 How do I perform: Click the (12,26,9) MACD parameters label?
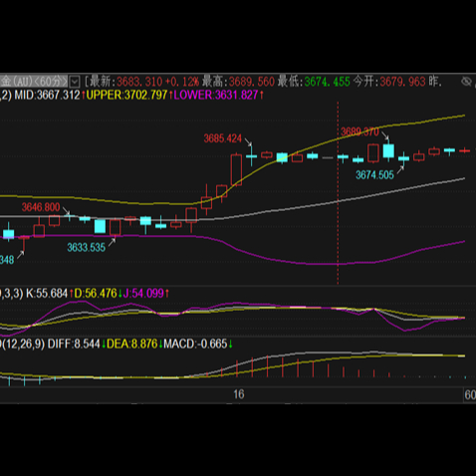tap(23, 344)
